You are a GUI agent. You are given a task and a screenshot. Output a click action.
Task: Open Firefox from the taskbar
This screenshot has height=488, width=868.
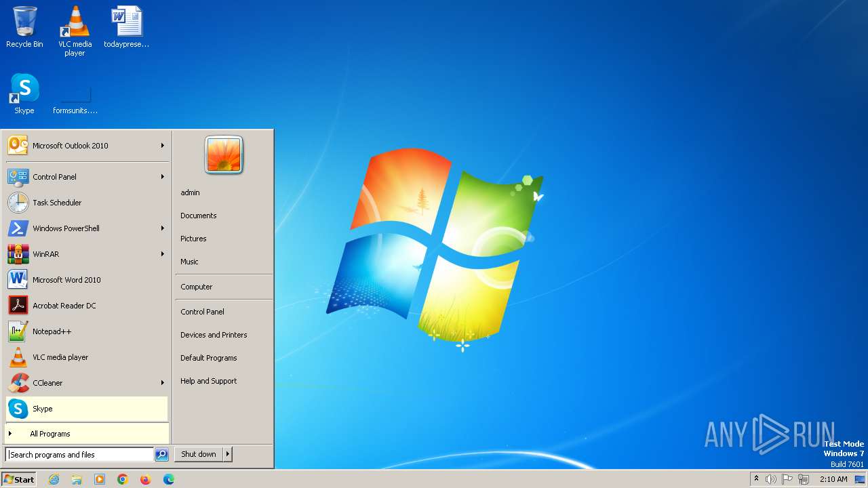(x=145, y=479)
